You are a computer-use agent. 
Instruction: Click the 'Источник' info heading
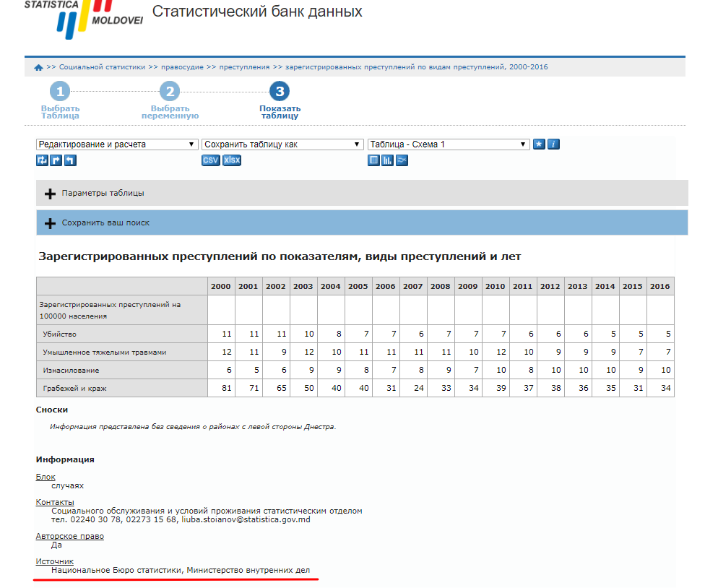[54, 561]
